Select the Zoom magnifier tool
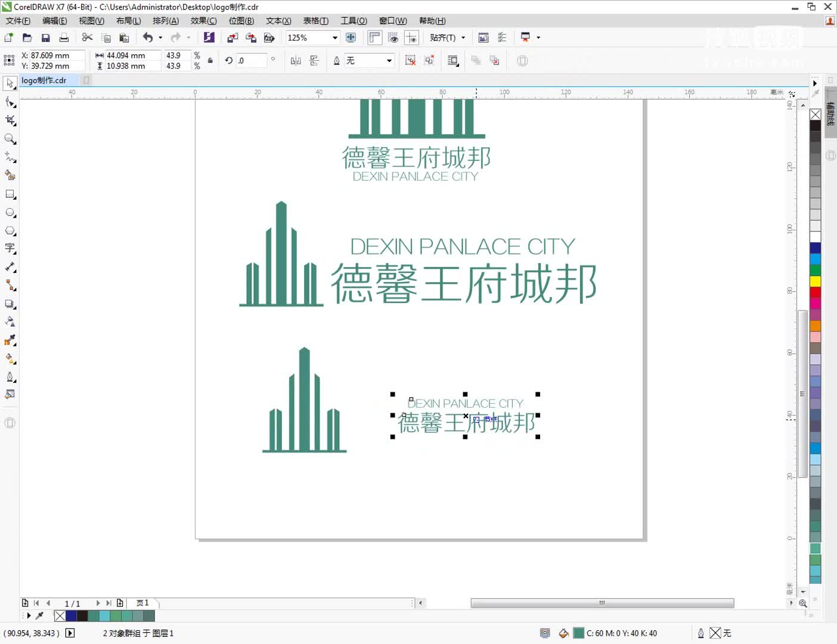Viewport: 837px width, 644px height. [10, 139]
